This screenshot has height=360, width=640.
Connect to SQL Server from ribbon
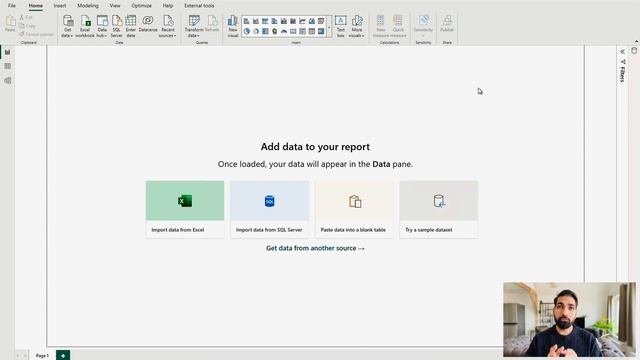click(116, 26)
